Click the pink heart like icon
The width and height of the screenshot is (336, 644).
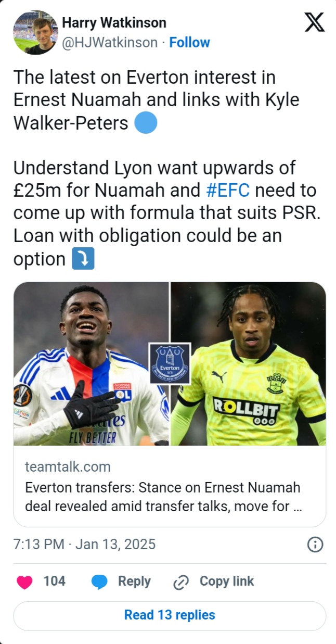(x=24, y=582)
